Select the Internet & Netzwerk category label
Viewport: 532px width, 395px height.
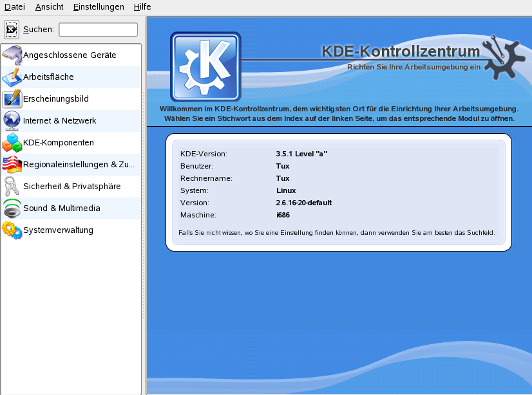tap(59, 120)
